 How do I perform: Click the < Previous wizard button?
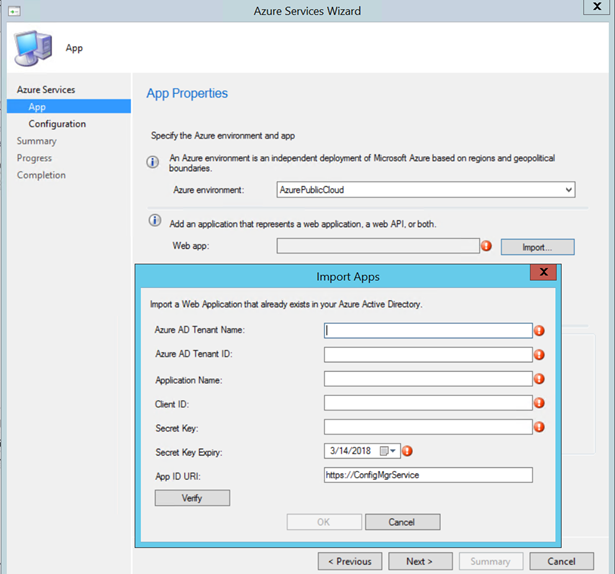[x=350, y=561]
